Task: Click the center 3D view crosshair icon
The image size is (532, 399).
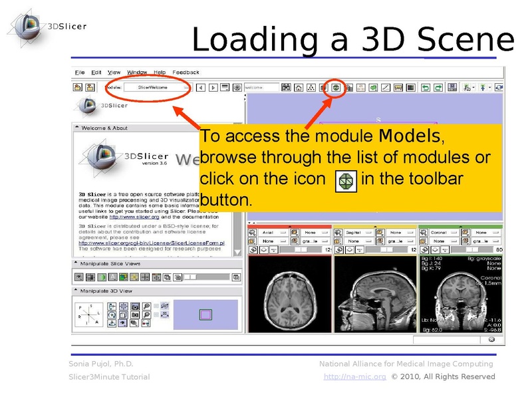Action: 122,306
